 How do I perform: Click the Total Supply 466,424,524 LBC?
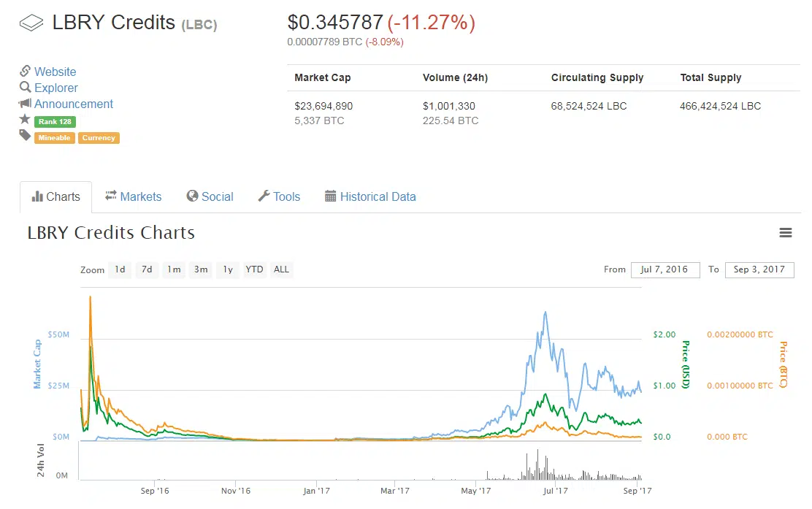(x=720, y=106)
